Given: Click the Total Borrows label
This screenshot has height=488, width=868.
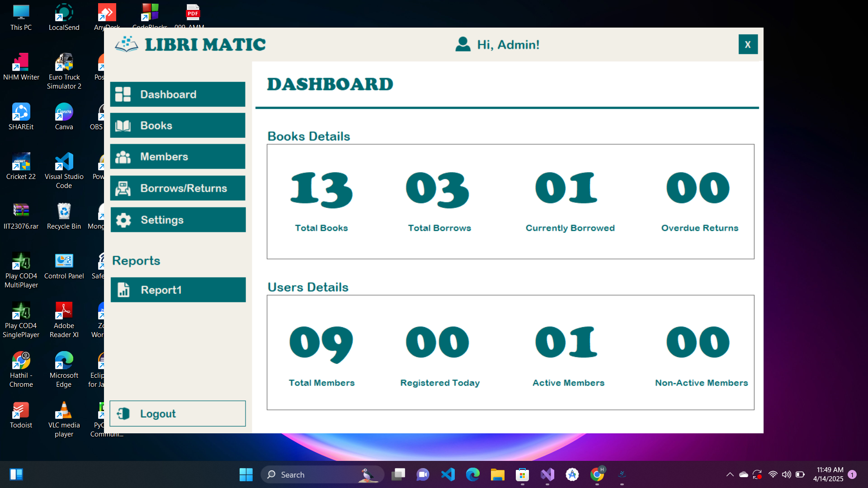Looking at the screenshot, I should pyautogui.click(x=439, y=228).
